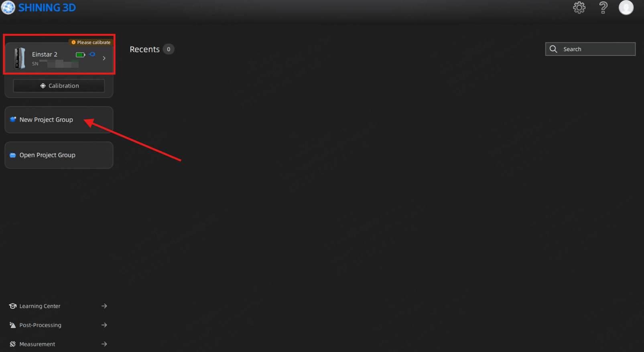This screenshot has height=352, width=644.
Task: Click the Shining 3D globe logo
Action: pos(8,7)
